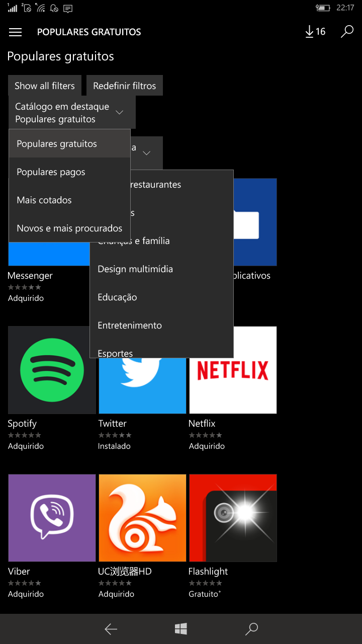Viewport: 362px width, 644px height.
Task: Tap the Twitter app name
Action: 113,424
